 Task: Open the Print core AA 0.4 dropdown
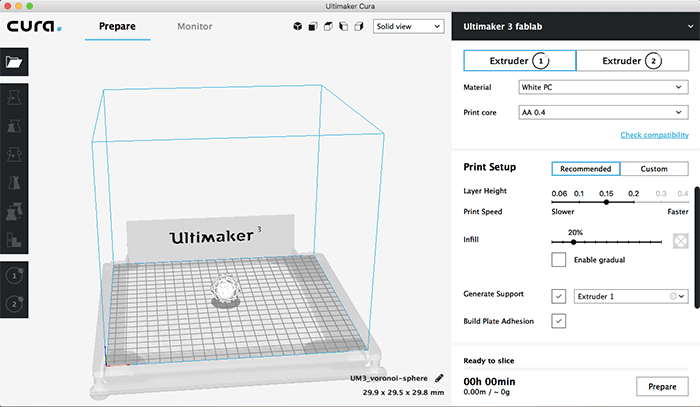(x=603, y=112)
